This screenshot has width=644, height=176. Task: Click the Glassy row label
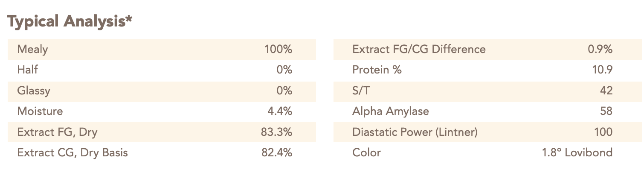(34, 91)
